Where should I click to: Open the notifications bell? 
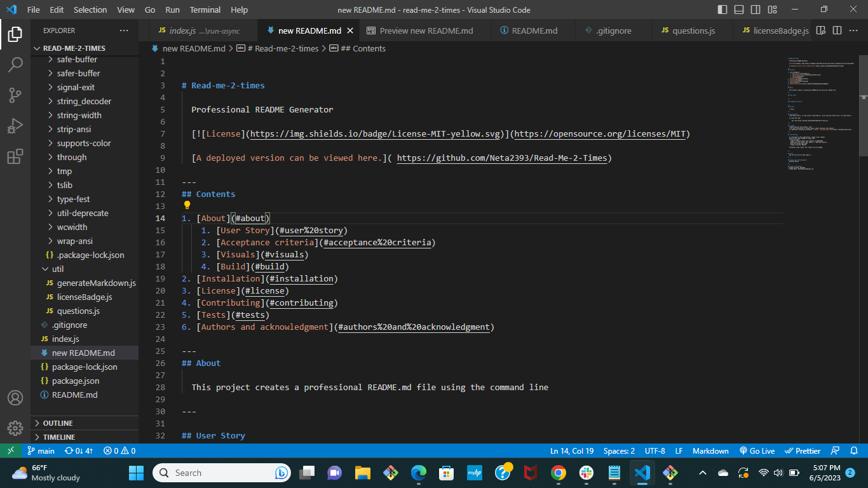point(854,451)
